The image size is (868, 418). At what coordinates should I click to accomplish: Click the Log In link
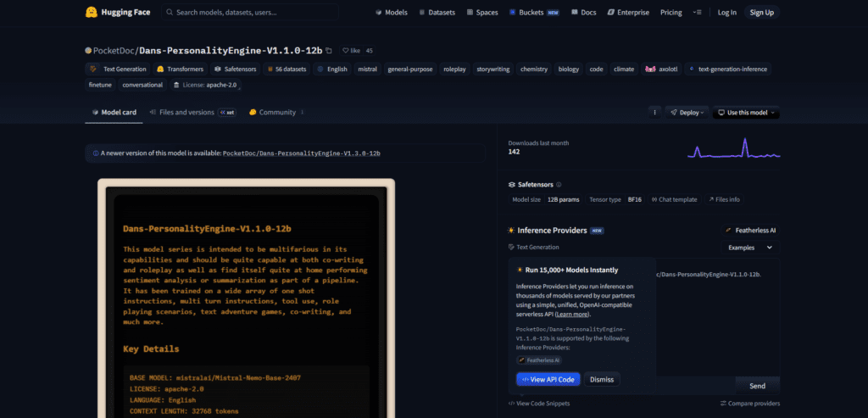tap(726, 12)
